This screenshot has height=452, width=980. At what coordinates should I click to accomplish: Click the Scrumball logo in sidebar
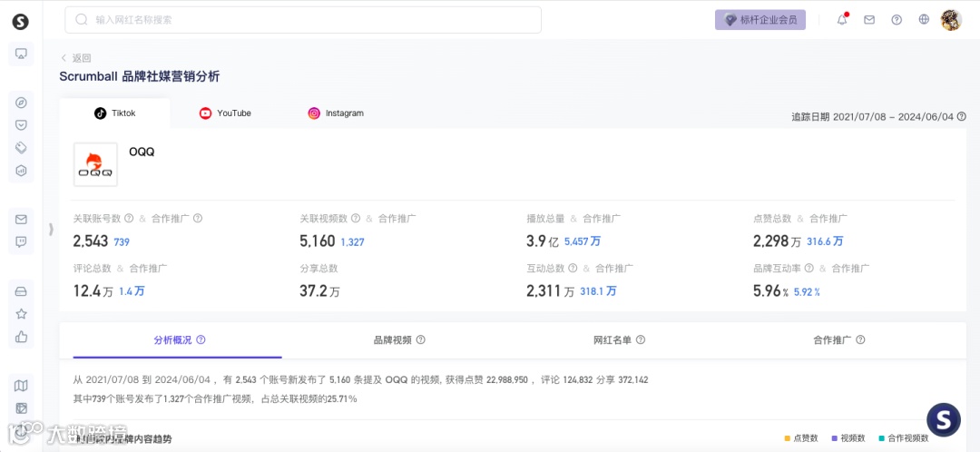(21, 23)
